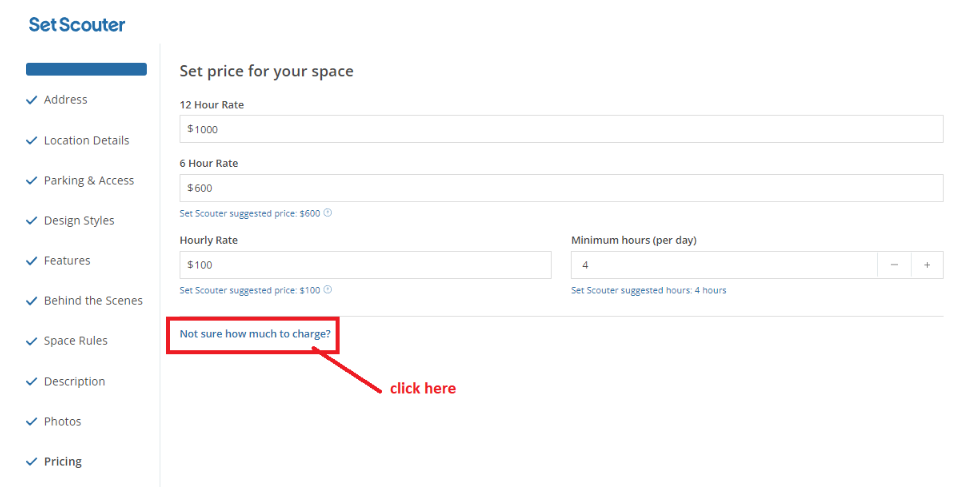The height and width of the screenshot is (487, 954).
Task: Click info icon beside $100 suggested price
Action: [x=328, y=290]
